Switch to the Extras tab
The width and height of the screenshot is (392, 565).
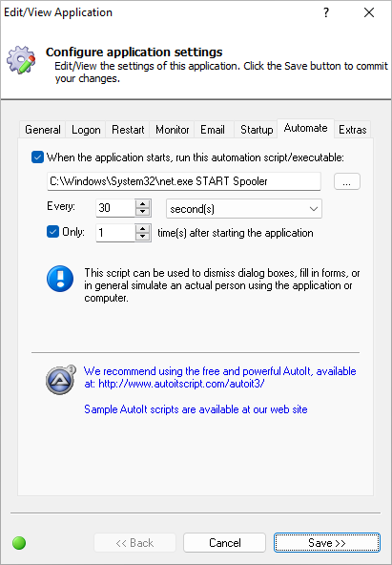pyautogui.click(x=352, y=130)
